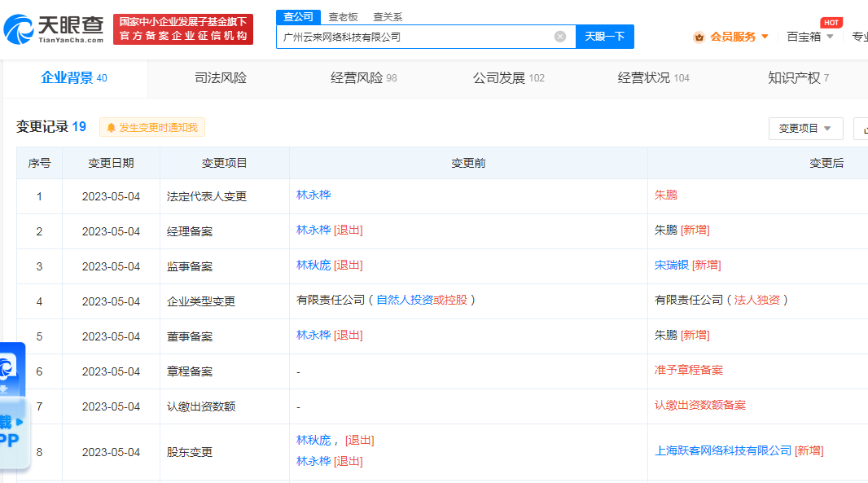Open the 百宝箱 dropdown

810,37
